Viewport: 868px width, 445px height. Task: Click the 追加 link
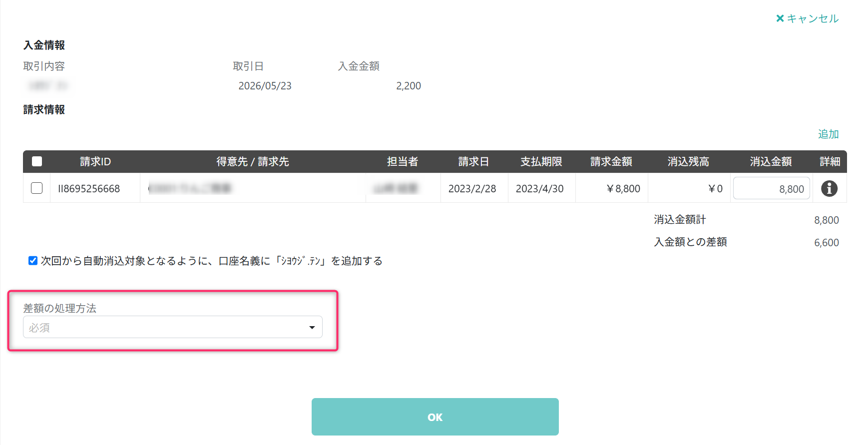[828, 134]
